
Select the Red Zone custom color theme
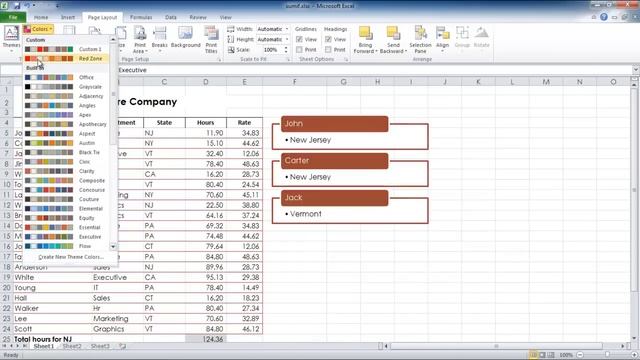[67, 59]
